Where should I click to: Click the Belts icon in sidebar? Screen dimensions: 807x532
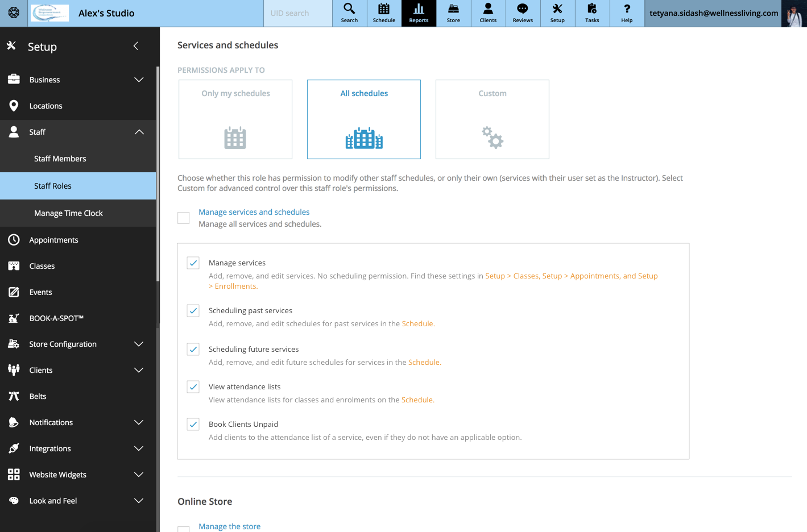[x=14, y=396]
